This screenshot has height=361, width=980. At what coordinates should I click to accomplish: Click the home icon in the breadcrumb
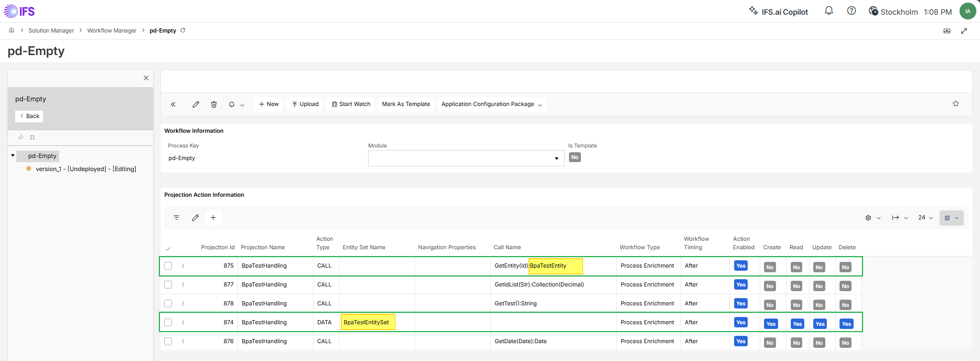[x=12, y=30]
